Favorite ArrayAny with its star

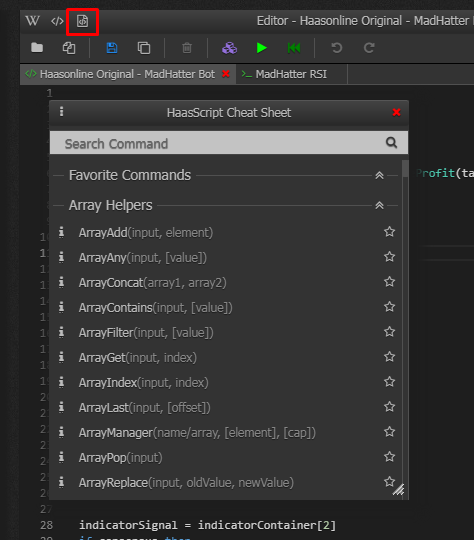point(389,257)
